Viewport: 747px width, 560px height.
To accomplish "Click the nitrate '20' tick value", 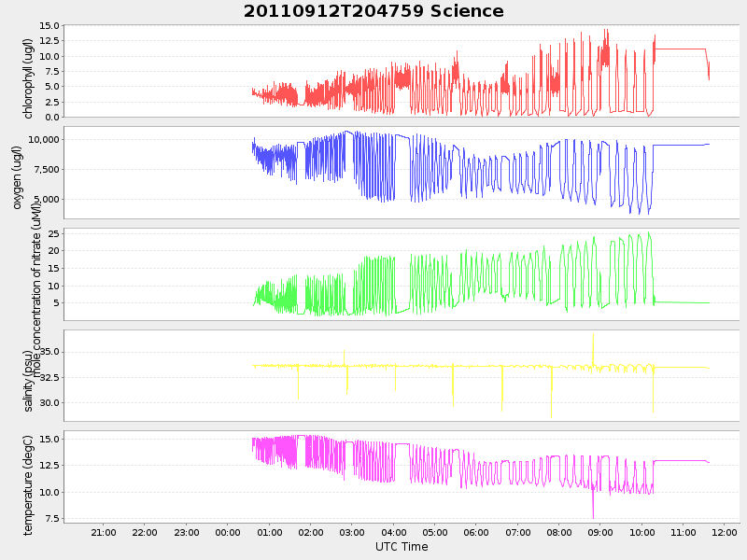I will tap(54, 251).
